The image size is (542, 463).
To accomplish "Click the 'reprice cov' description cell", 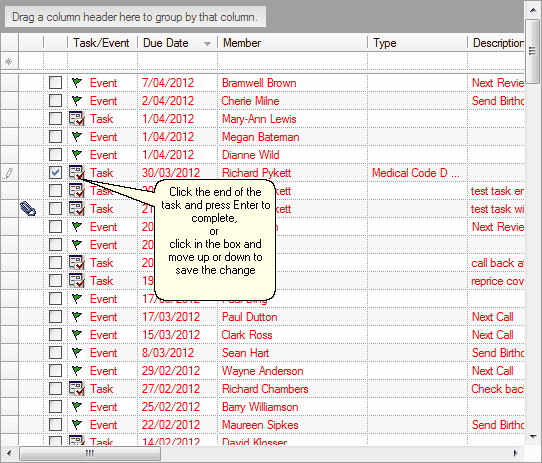I will pyautogui.click(x=497, y=281).
